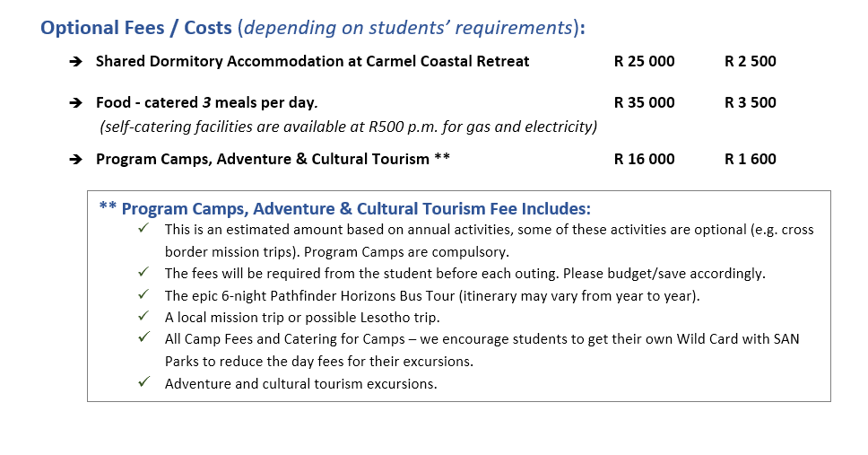
Task: Select "Shared Dormitory Accommodation at Carmel Coastal Retreat" text
Action: point(312,62)
